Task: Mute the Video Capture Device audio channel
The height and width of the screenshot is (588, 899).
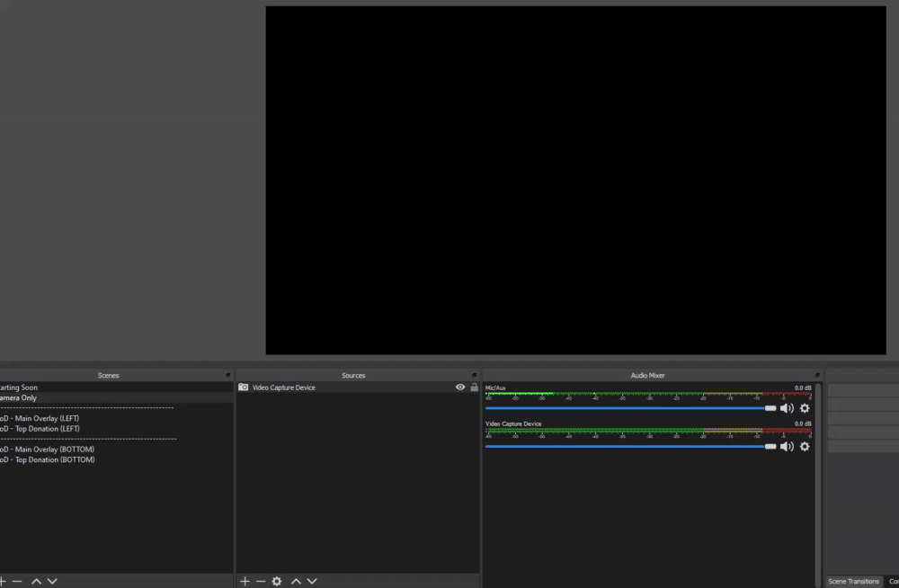Action: tap(788, 446)
